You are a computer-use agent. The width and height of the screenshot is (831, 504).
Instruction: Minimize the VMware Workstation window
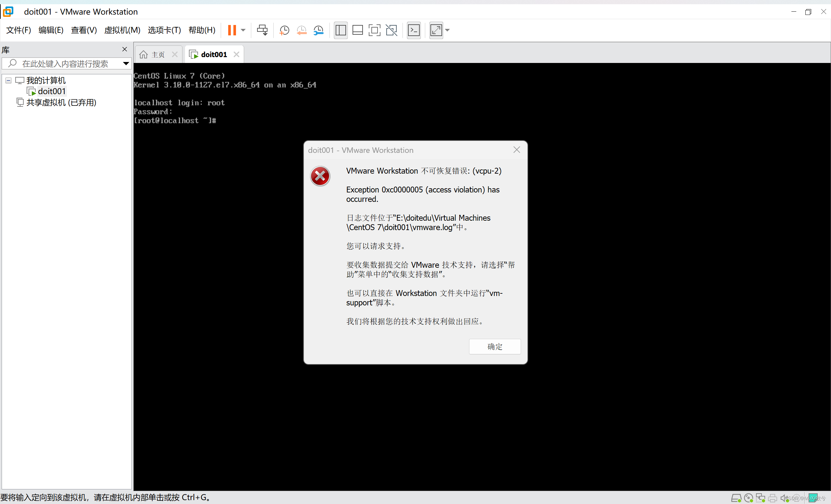pos(794,11)
